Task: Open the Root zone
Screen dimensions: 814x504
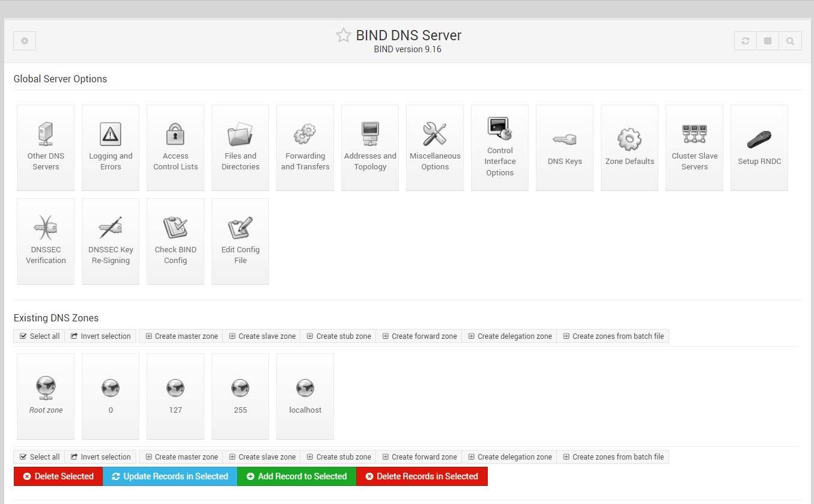Action: pos(46,396)
